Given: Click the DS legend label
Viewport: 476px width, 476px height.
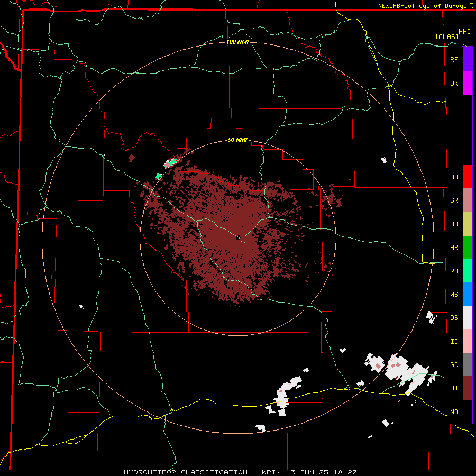Looking at the screenshot, I should pos(454,318).
